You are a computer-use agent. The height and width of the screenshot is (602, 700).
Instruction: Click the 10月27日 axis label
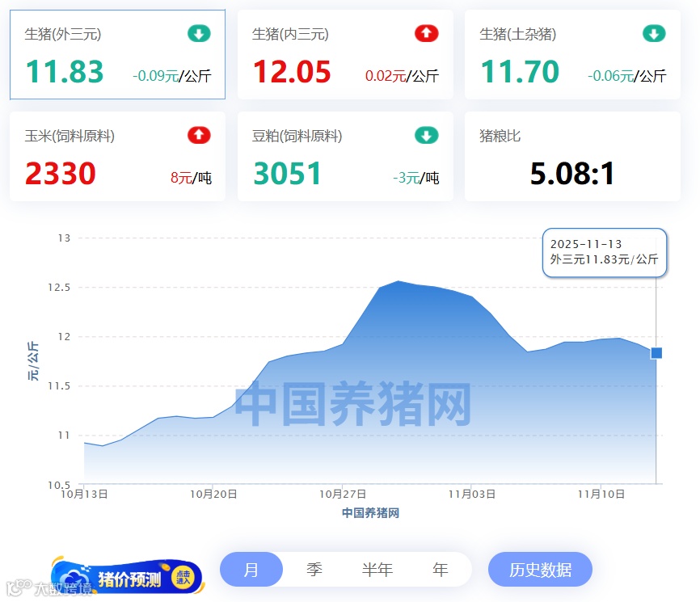[x=343, y=494]
